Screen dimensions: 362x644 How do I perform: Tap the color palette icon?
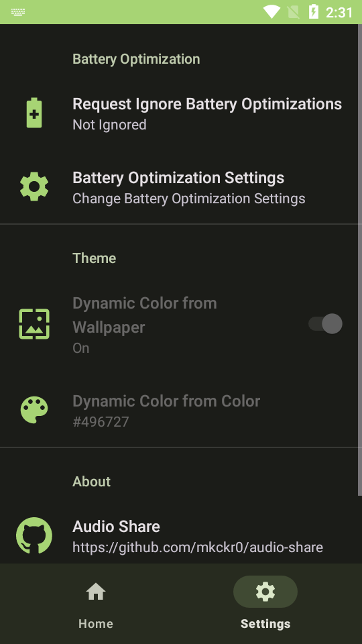point(34,410)
